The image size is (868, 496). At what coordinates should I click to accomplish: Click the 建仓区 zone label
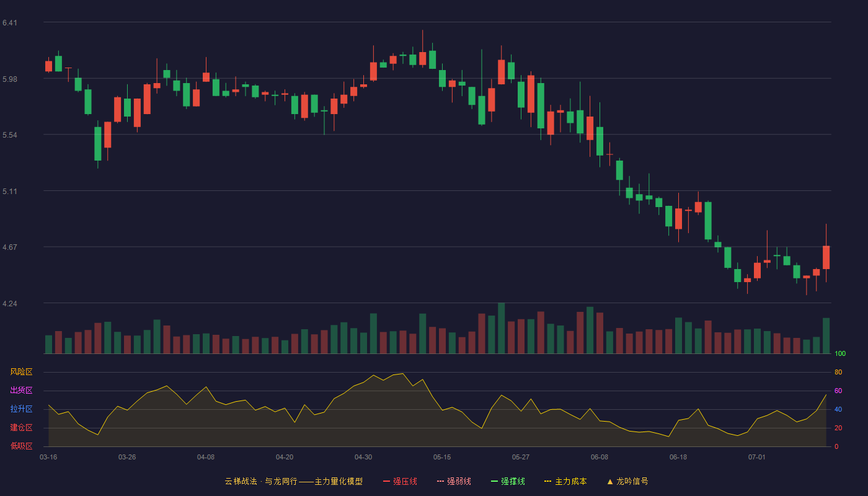tap(21, 428)
